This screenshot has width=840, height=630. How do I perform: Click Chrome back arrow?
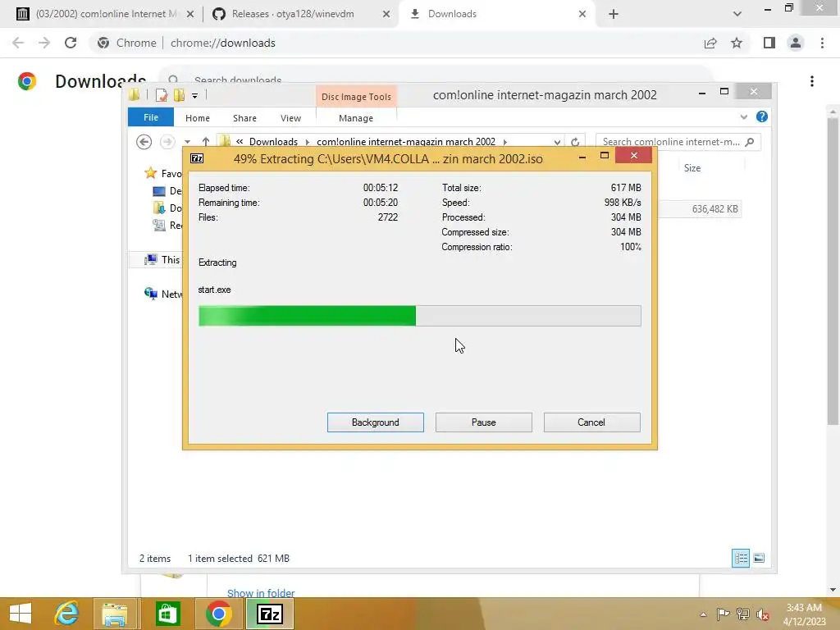[x=18, y=43]
